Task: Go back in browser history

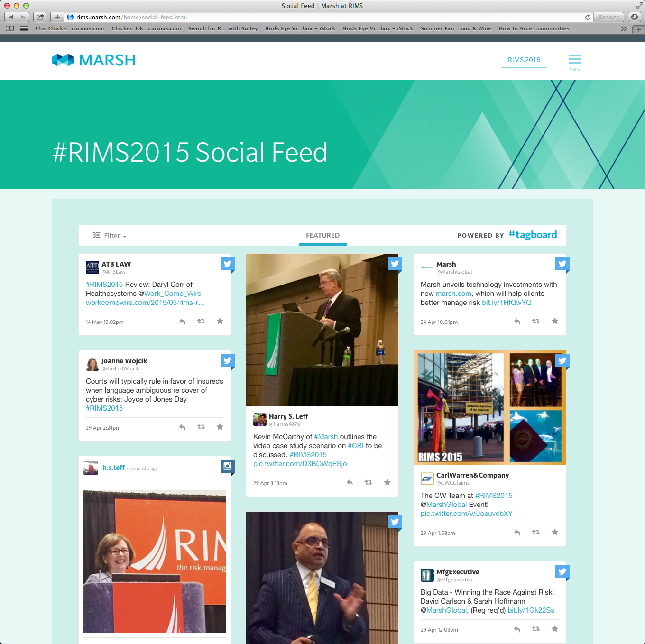Action: point(11,17)
